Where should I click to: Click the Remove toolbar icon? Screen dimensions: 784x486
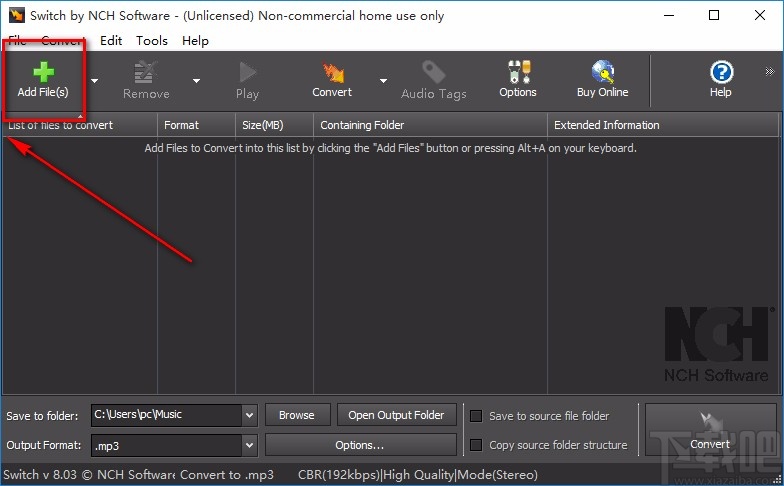pos(146,73)
